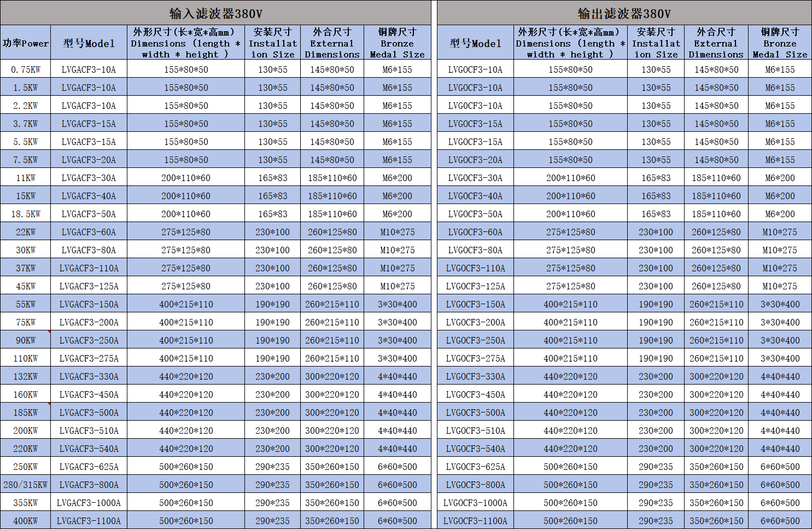Click the 110KW power cell

coord(25,358)
